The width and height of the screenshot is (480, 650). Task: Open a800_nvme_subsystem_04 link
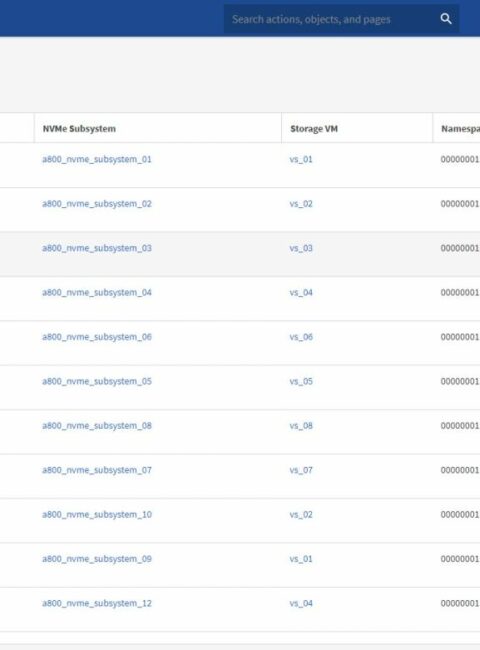click(x=97, y=292)
